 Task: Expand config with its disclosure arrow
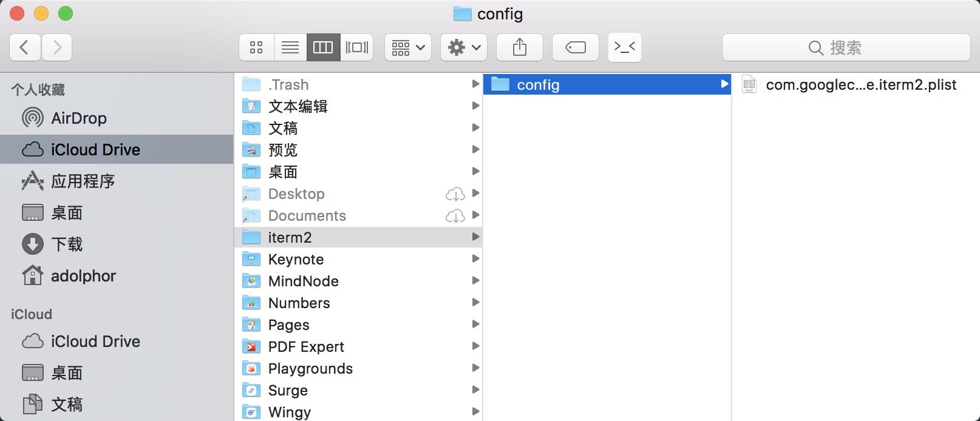724,84
